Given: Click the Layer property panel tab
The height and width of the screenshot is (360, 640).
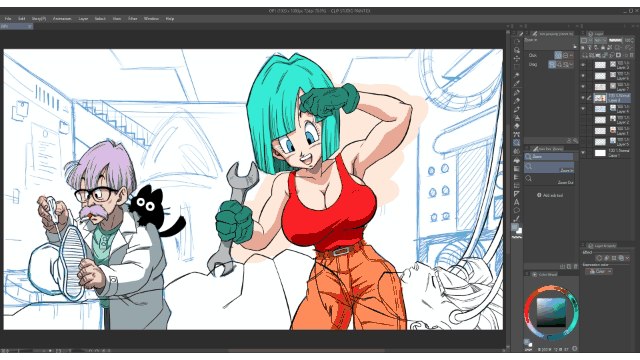Looking at the screenshot, I should [x=602, y=246].
